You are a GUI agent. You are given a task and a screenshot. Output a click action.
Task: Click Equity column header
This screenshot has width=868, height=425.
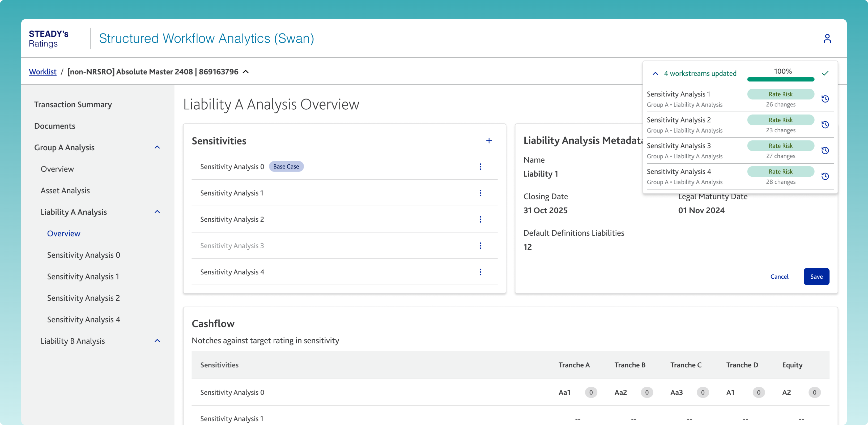point(792,365)
